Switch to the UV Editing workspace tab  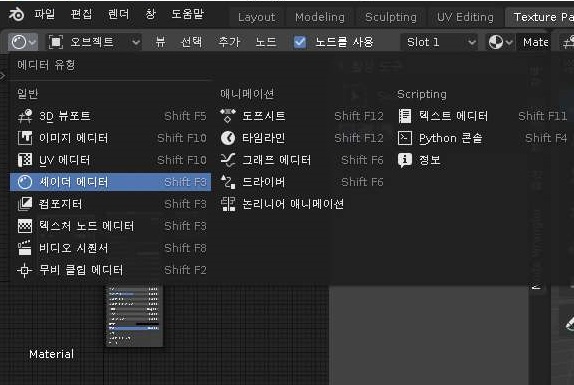(465, 17)
